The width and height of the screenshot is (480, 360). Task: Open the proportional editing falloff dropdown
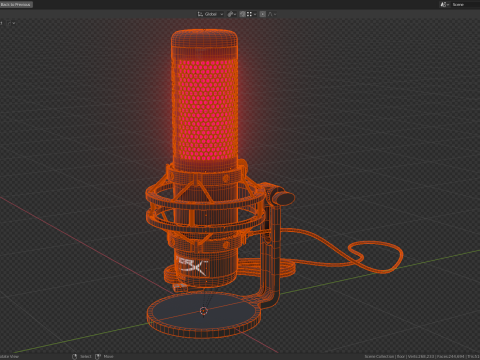coord(272,14)
